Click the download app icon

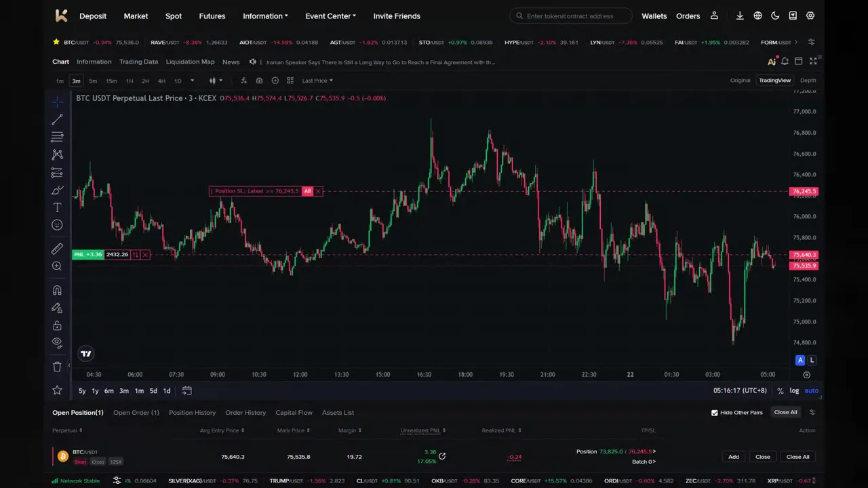click(740, 16)
